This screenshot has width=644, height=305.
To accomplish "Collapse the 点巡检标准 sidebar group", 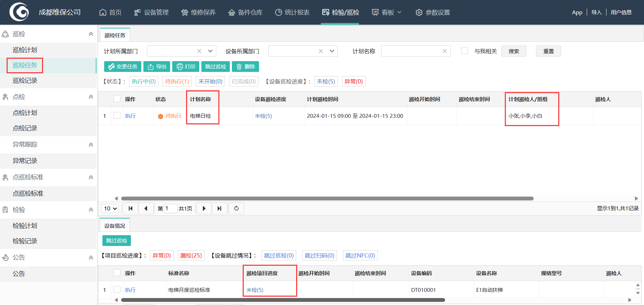I will click(x=91, y=178).
